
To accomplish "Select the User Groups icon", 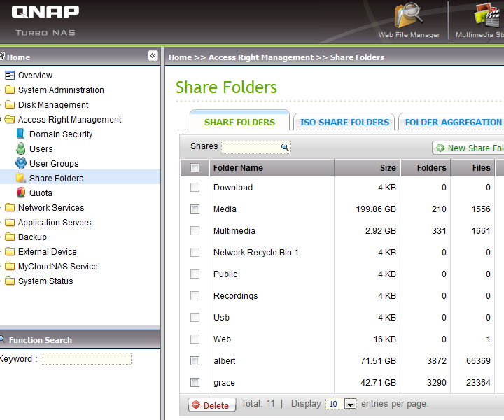I will (x=21, y=163).
